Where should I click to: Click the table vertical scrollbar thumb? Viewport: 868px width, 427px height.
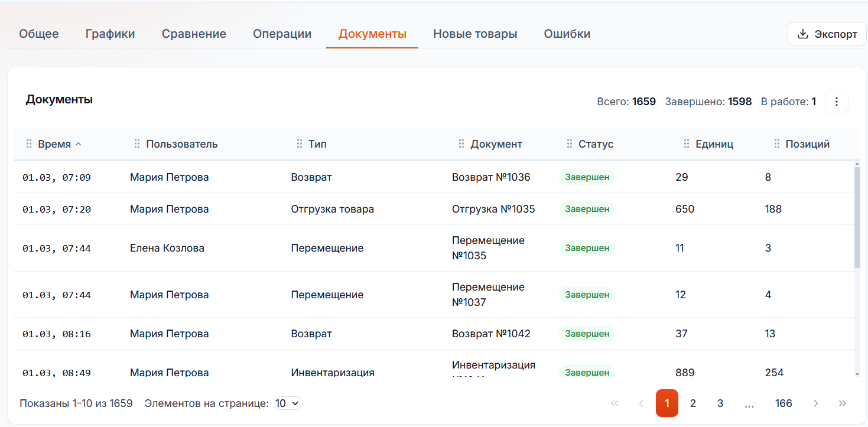click(857, 217)
